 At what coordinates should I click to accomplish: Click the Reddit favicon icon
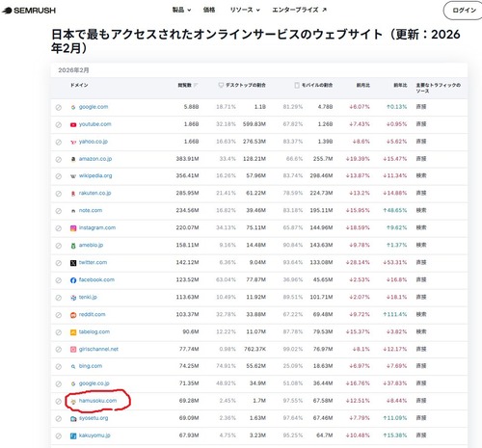(x=73, y=315)
